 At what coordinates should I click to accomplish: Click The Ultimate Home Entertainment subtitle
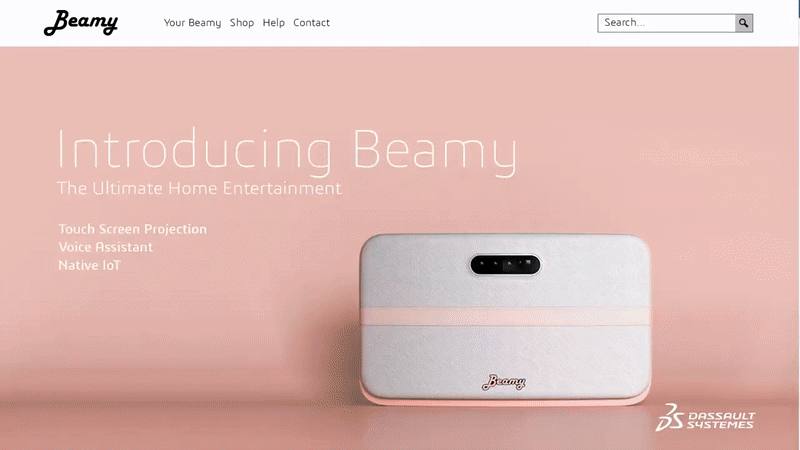tap(199, 188)
